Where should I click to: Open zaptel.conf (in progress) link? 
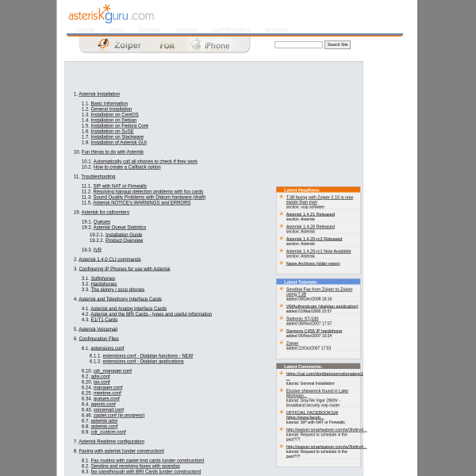point(119,415)
